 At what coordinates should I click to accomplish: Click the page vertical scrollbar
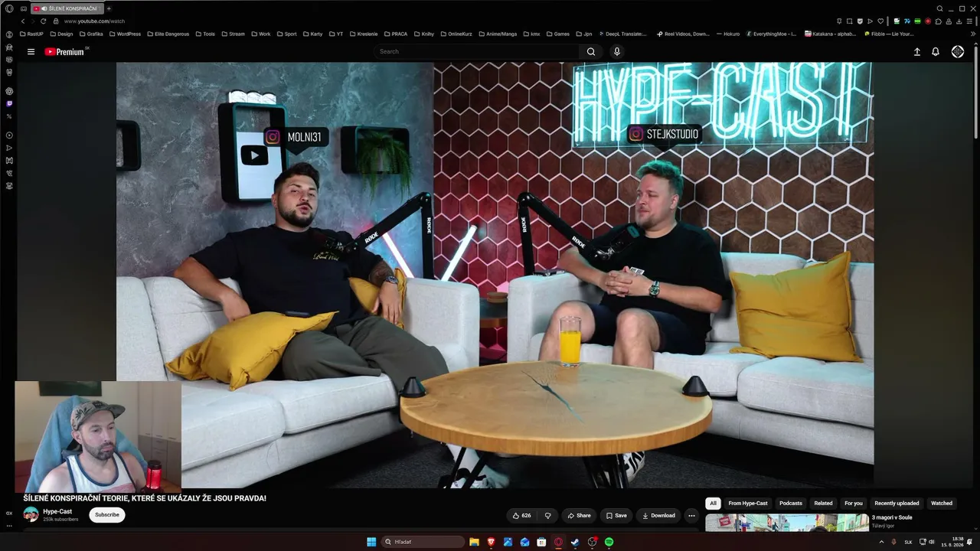(975, 92)
